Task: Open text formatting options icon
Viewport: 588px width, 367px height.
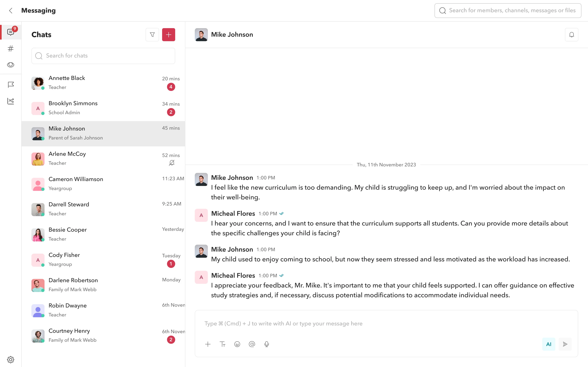Action: (x=223, y=344)
